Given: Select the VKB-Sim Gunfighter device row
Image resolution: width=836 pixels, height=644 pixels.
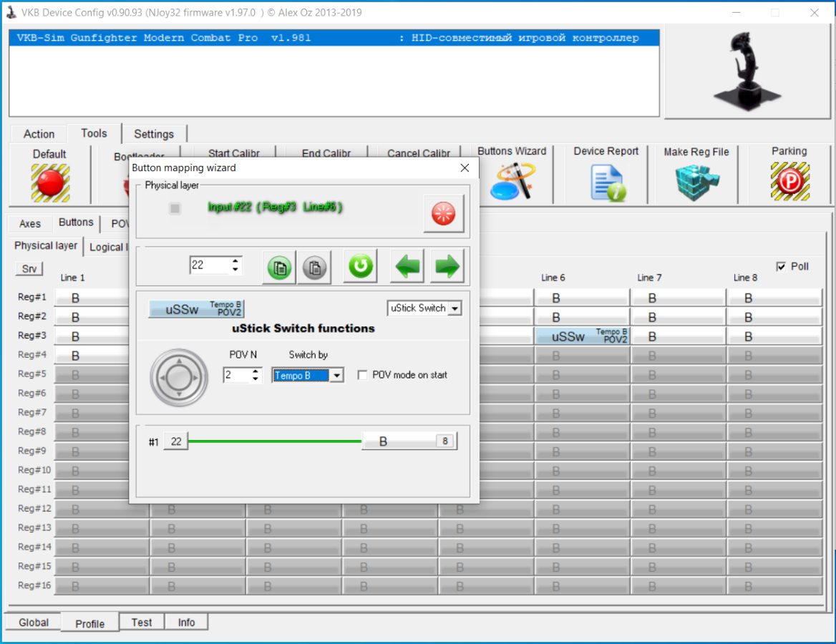Looking at the screenshot, I should click(x=334, y=38).
